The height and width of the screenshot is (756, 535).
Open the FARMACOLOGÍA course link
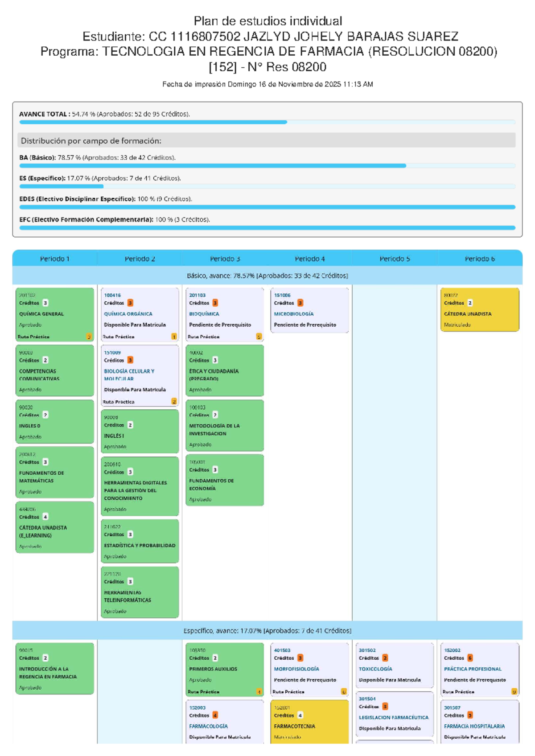208,726
